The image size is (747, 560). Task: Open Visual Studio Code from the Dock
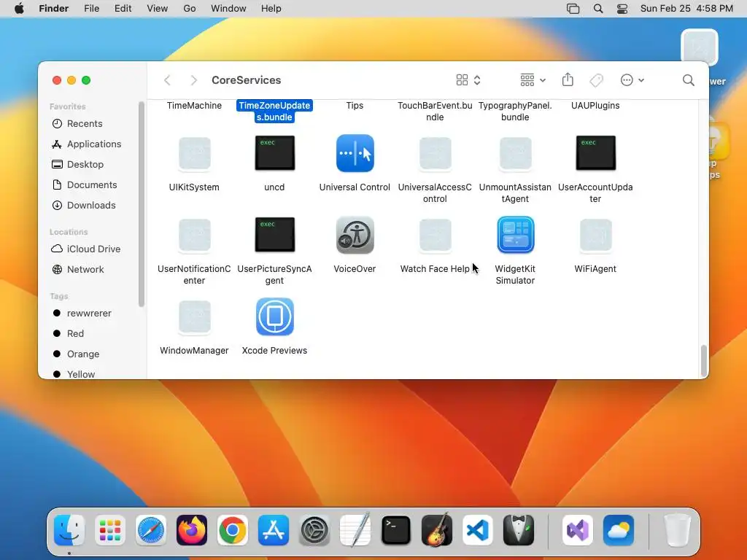[x=477, y=530]
